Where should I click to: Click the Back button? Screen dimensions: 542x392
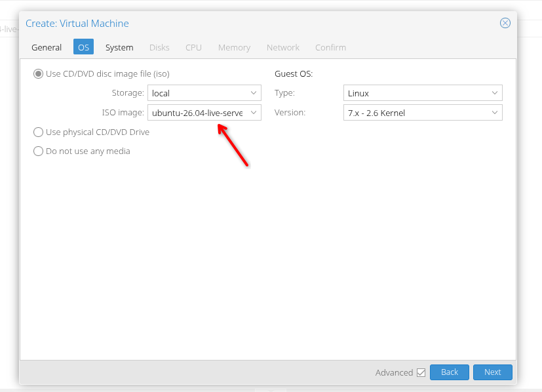[450, 372]
